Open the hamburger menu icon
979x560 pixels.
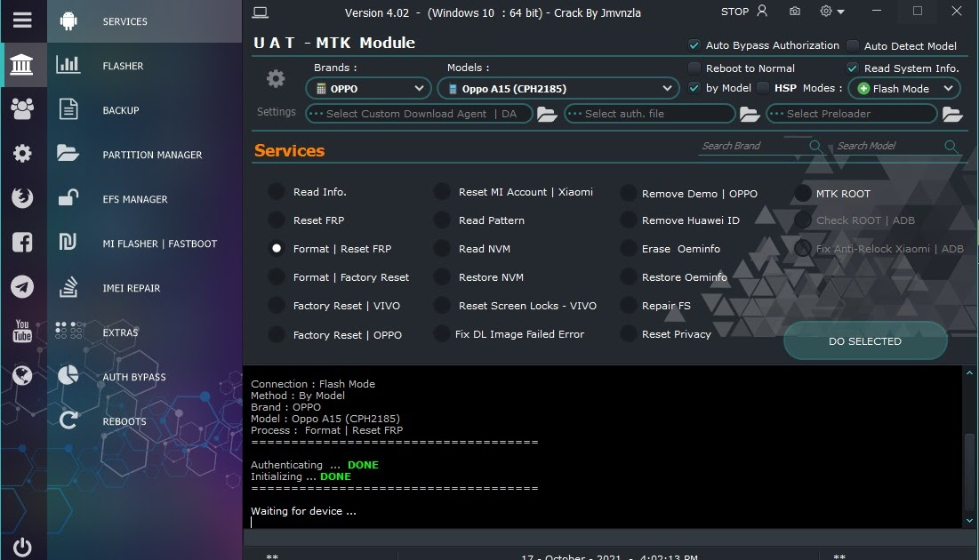coord(22,20)
